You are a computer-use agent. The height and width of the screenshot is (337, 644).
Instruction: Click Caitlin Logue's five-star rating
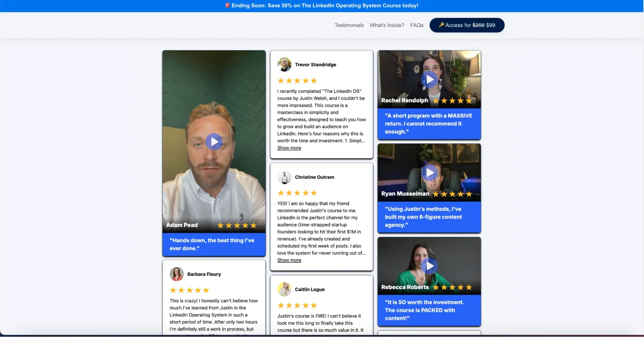tap(297, 305)
